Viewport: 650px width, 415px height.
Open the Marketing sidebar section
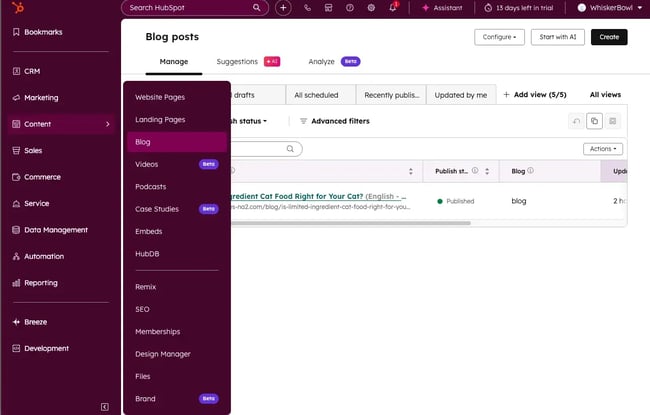pyautogui.click(x=36, y=98)
